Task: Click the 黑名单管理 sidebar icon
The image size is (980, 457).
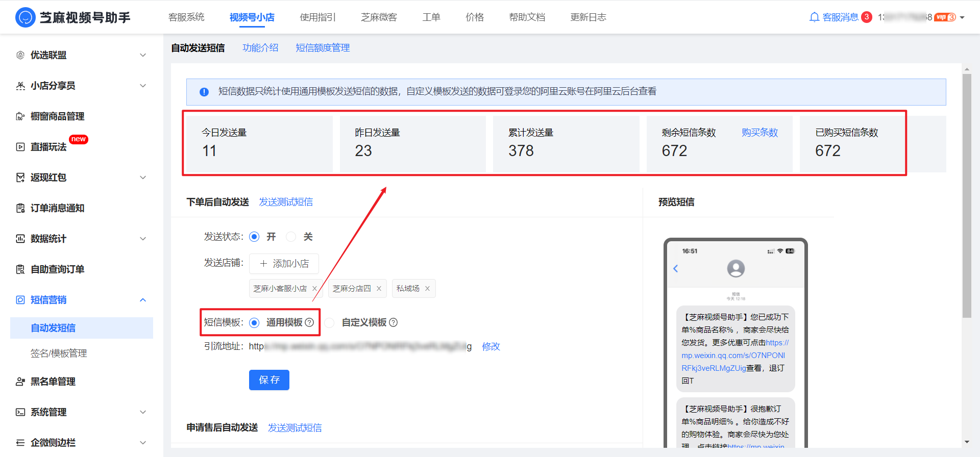Action: tap(20, 382)
